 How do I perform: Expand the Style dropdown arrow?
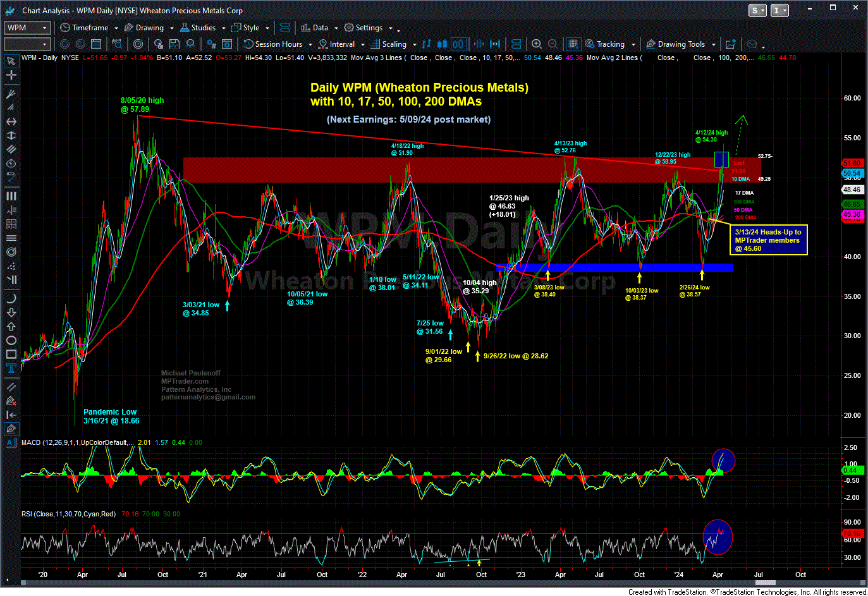click(267, 28)
